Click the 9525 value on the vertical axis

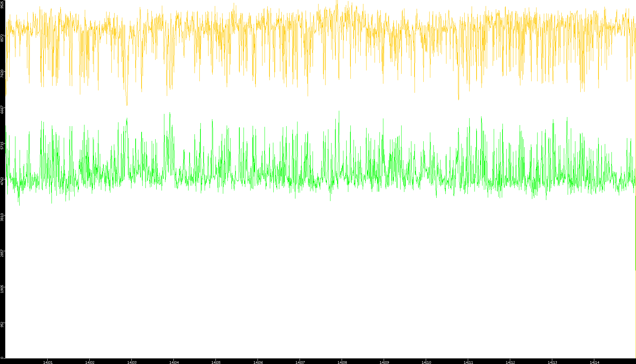pos(2,5)
